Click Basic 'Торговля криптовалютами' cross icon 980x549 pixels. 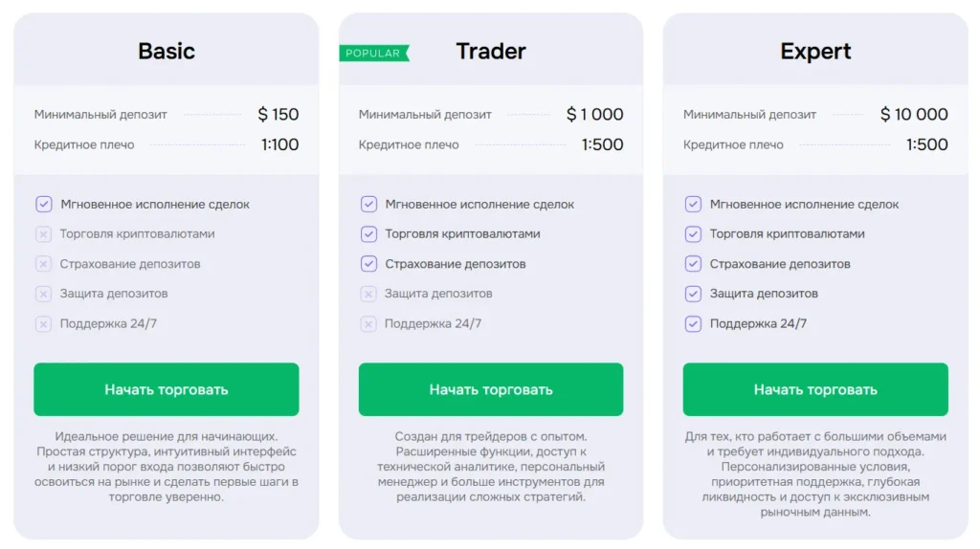click(x=44, y=234)
